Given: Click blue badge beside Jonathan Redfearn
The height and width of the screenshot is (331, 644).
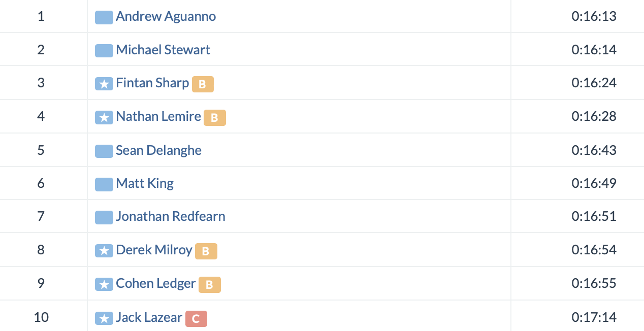Looking at the screenshot, I should tap(104, 217).
